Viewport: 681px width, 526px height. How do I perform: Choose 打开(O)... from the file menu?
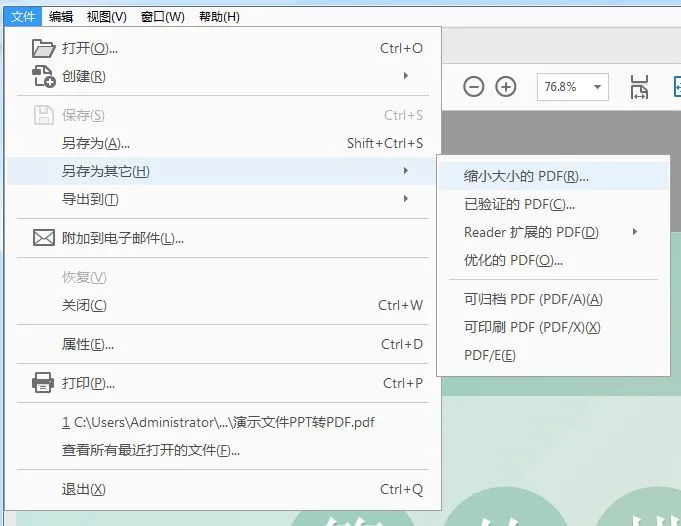click(x=222, y=48)
